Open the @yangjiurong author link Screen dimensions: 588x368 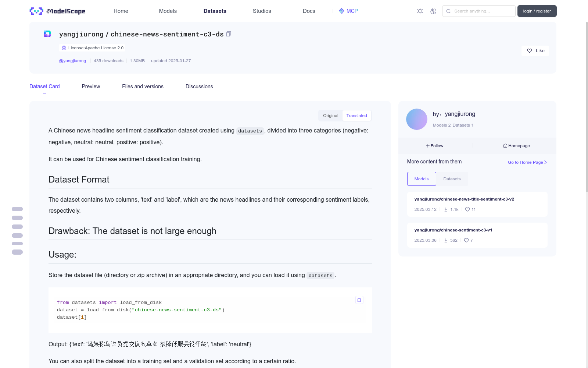[x=72, y=61]
